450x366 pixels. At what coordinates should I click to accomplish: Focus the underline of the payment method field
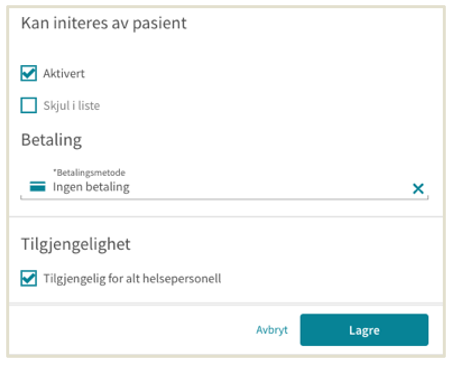tap(224, 199)
